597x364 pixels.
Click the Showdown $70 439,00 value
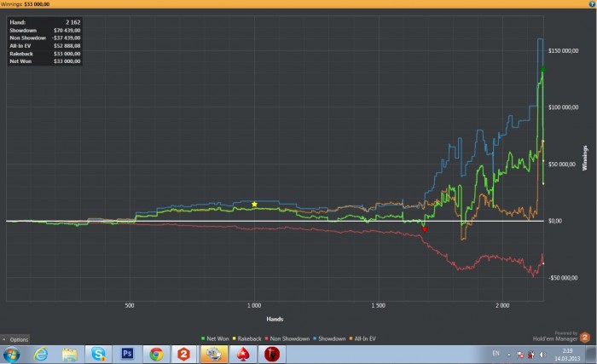point(67,31)
